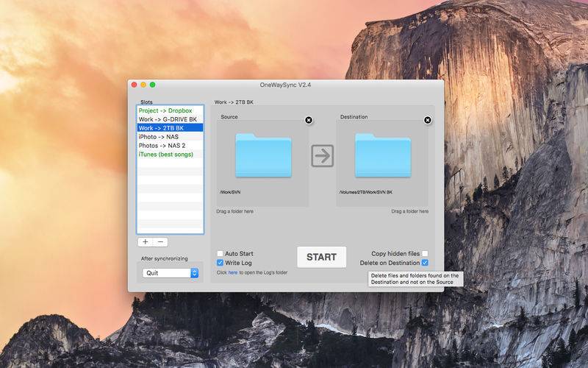Add a new slot with the plus button

145,242
